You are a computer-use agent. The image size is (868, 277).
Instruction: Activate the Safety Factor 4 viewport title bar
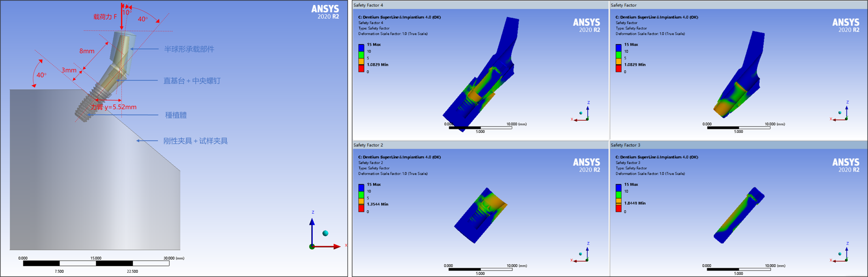[x=481, y=5]
